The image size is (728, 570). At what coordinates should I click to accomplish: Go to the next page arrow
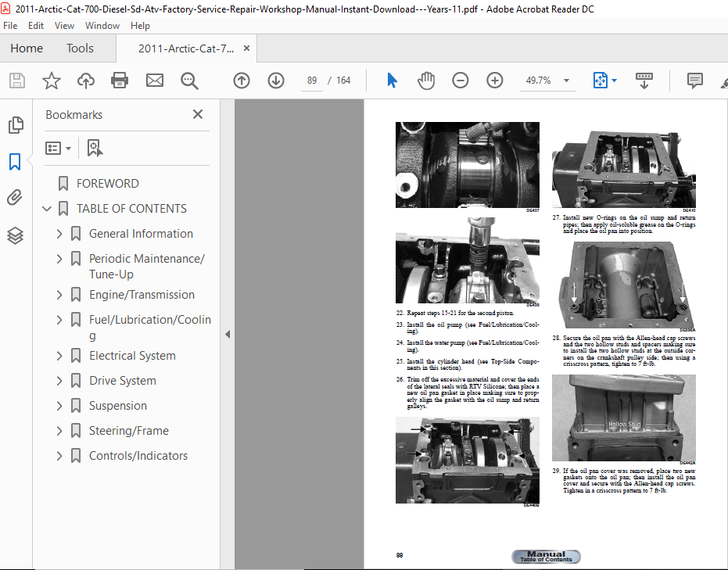[x=276, y=81]
